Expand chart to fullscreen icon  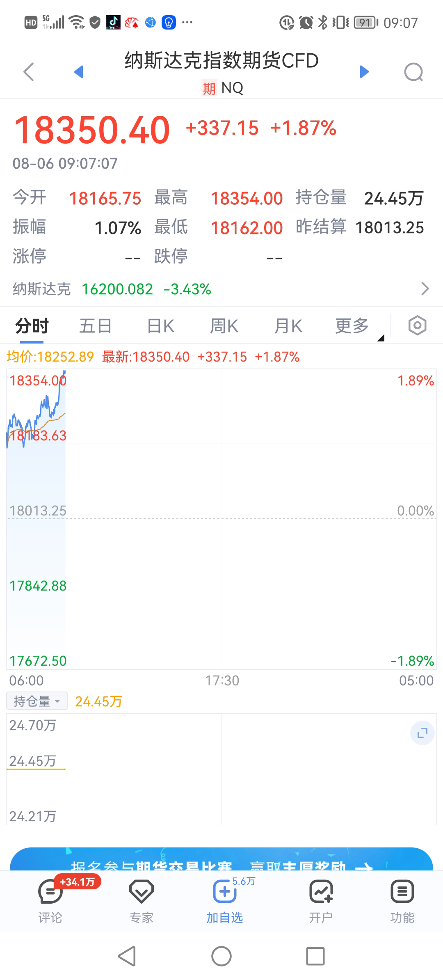[x=422, y=733]
